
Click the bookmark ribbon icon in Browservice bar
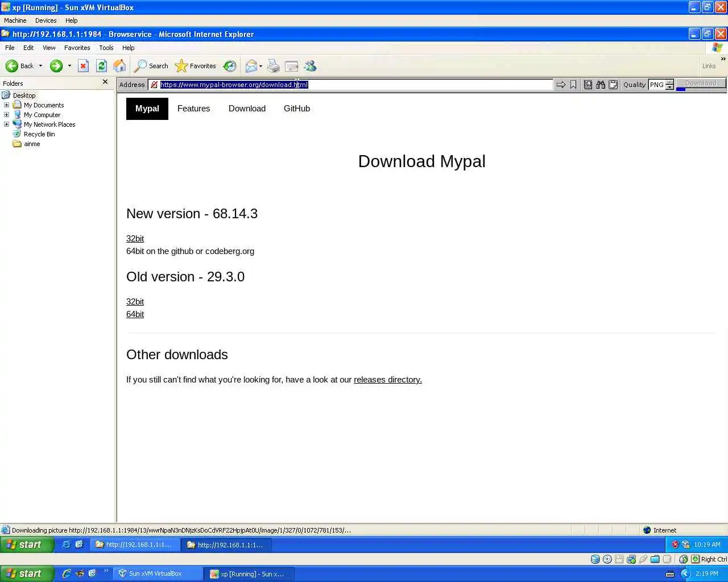573,85
